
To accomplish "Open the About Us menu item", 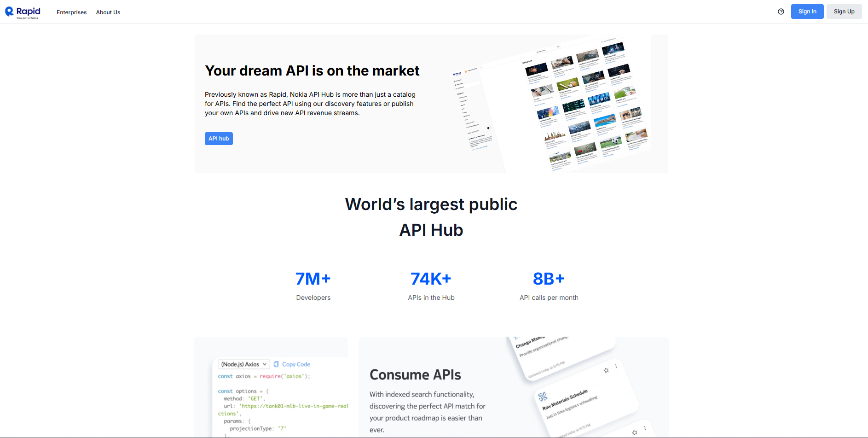I will pyautogui.click(x=108, y=12).
